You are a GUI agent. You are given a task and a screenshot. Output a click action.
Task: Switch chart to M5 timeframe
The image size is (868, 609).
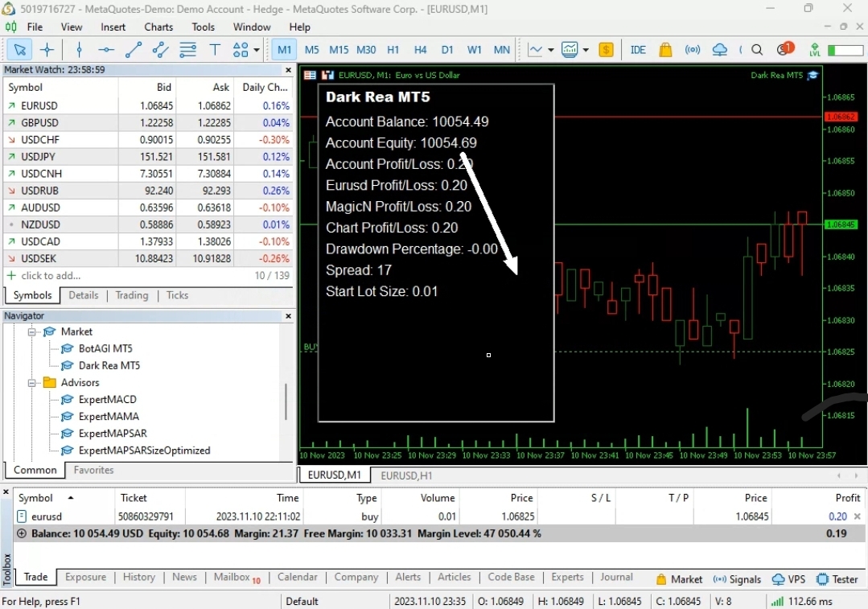(311, 50)
